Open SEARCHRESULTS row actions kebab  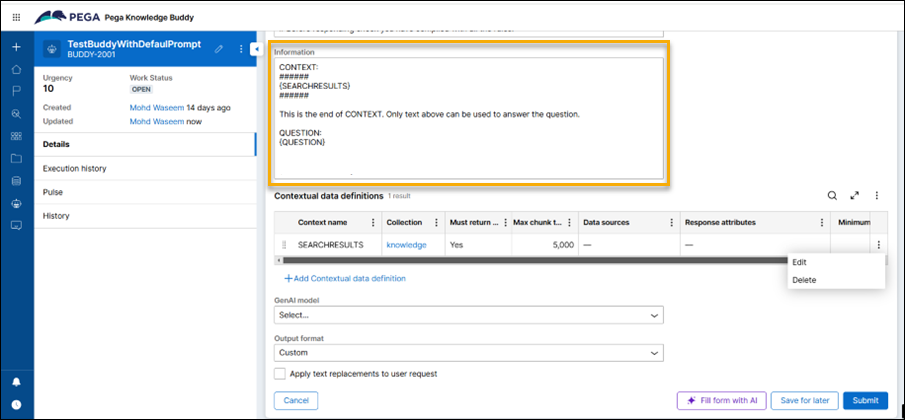[878, 245]
